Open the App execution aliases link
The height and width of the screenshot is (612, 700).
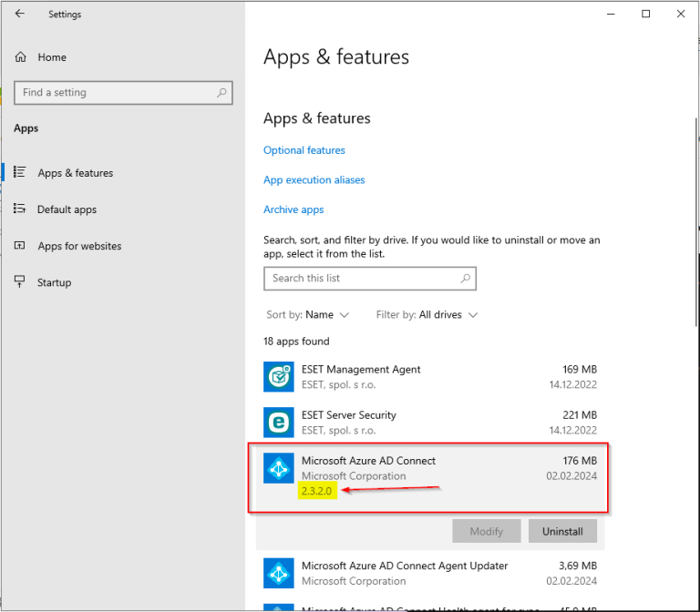point(314,179)
